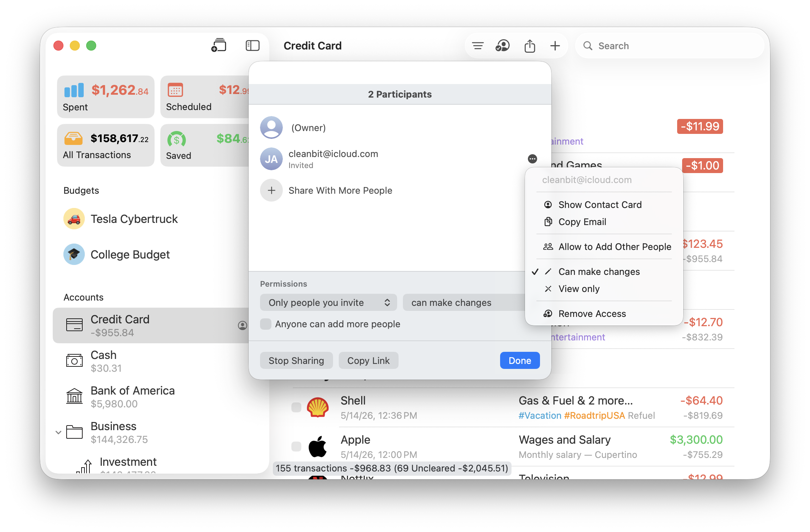Screen dimensions: 810x532
Task: Click the -$64.40 Shell amount
Action: [701, 401]
